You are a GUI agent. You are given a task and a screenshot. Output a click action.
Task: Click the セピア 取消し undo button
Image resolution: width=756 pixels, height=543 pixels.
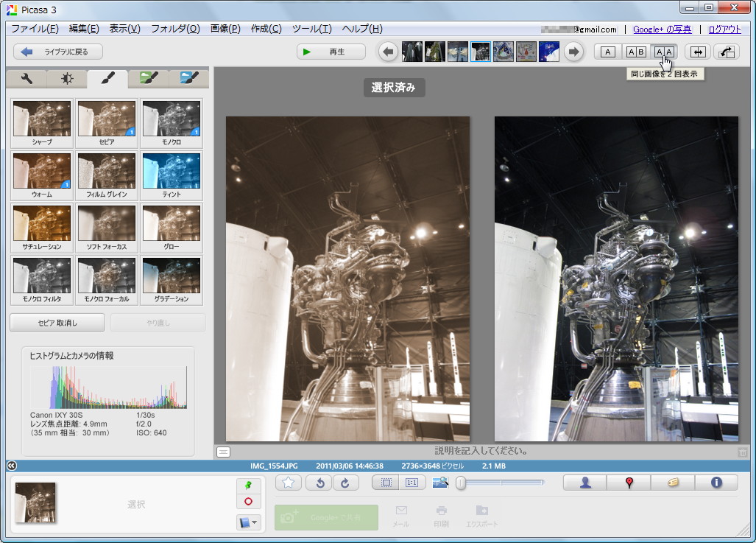click(x=56, y=322)
